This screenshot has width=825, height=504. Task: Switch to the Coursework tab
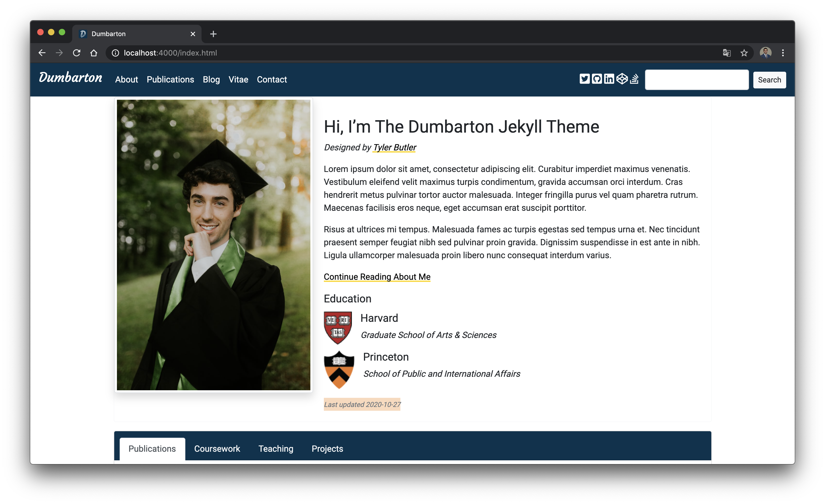click(217, 449)
